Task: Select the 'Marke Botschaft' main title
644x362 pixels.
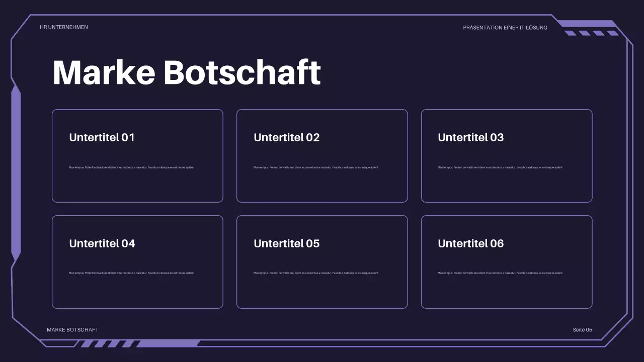Action: pos(186,72)
